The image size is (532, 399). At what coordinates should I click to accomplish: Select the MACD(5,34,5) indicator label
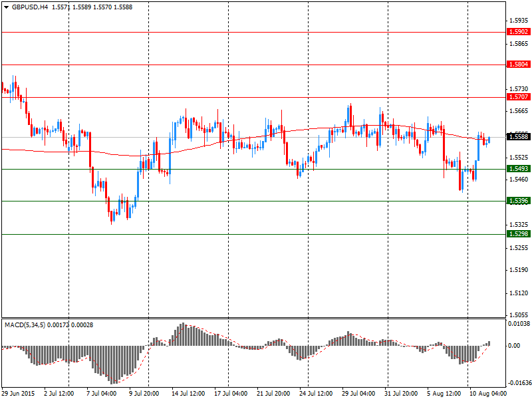click(x=25, y=325)
